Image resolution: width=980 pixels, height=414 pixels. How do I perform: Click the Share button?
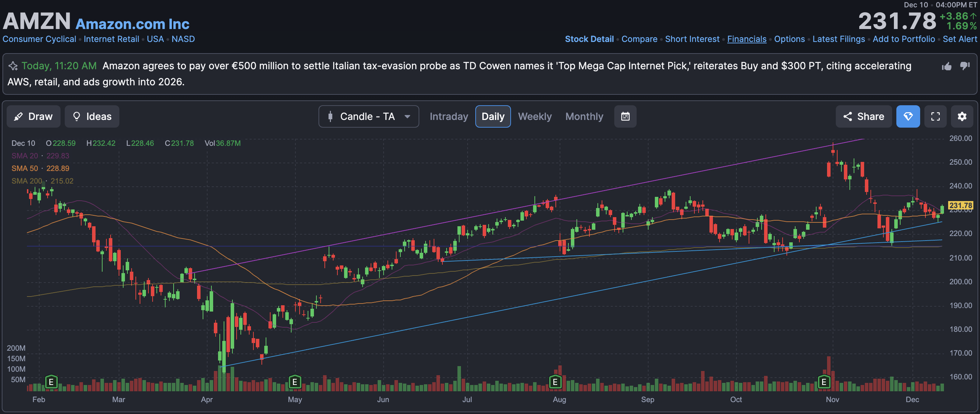point(863,116)
